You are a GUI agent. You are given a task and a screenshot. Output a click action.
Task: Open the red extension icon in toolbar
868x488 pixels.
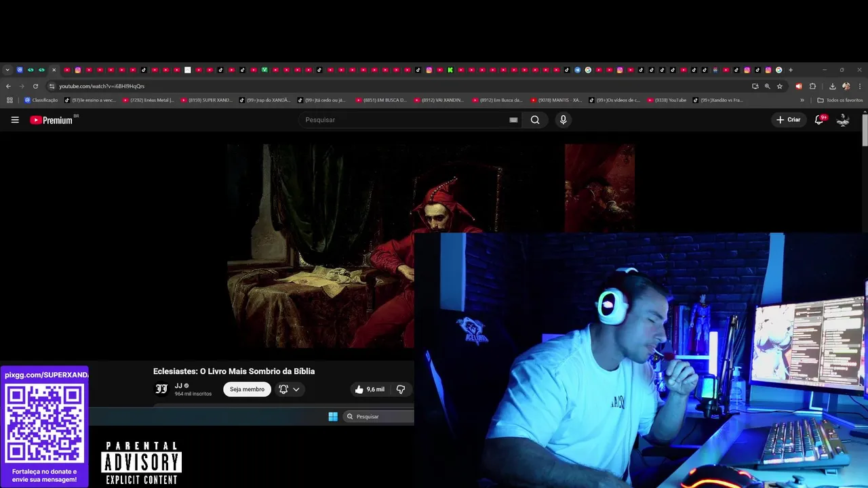tap(799, 86)
